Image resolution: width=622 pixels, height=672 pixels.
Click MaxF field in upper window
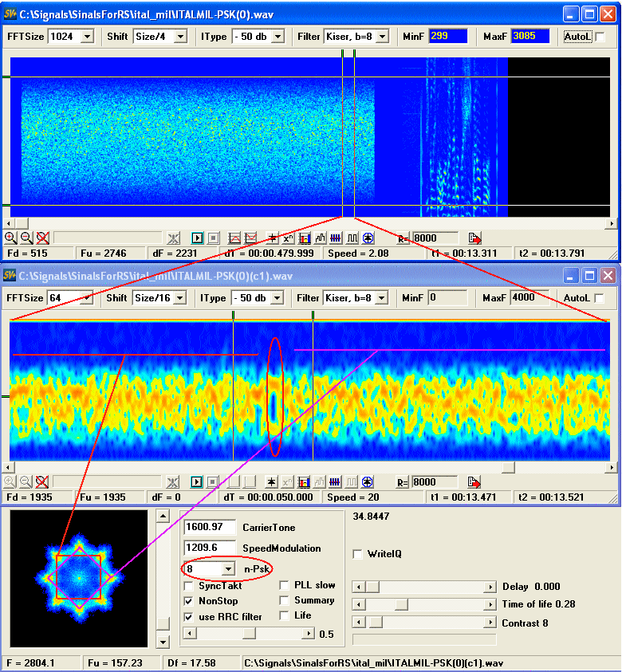[x=529, y=36]
